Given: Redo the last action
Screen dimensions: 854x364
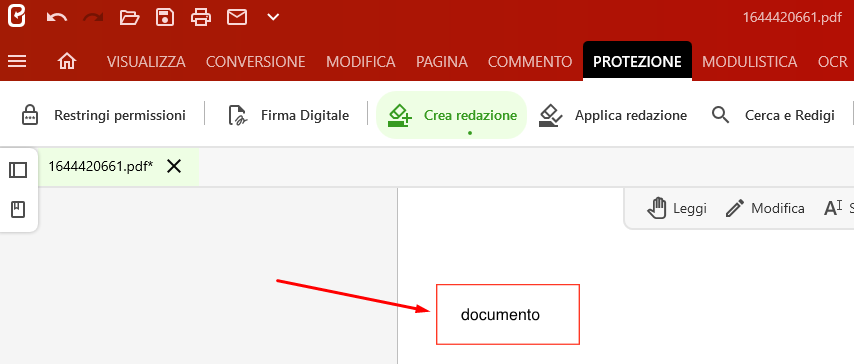Looking at the screenshot, I should click(x=93, y=17).
